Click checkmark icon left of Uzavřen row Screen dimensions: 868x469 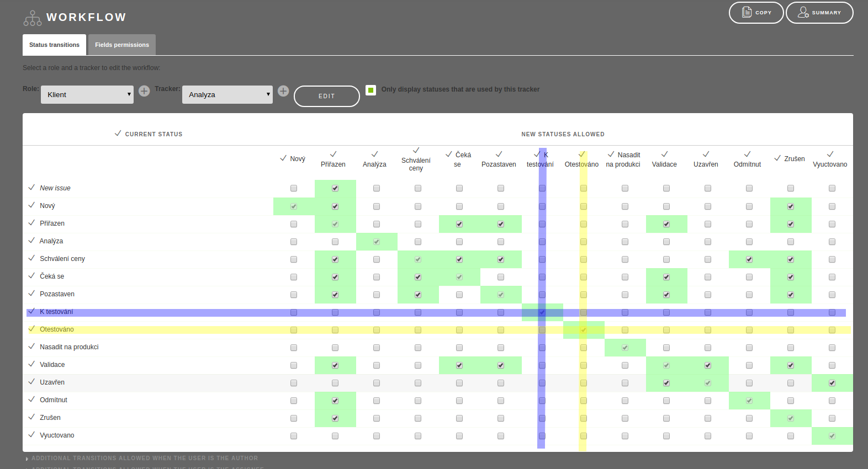(x=31, y=382)
